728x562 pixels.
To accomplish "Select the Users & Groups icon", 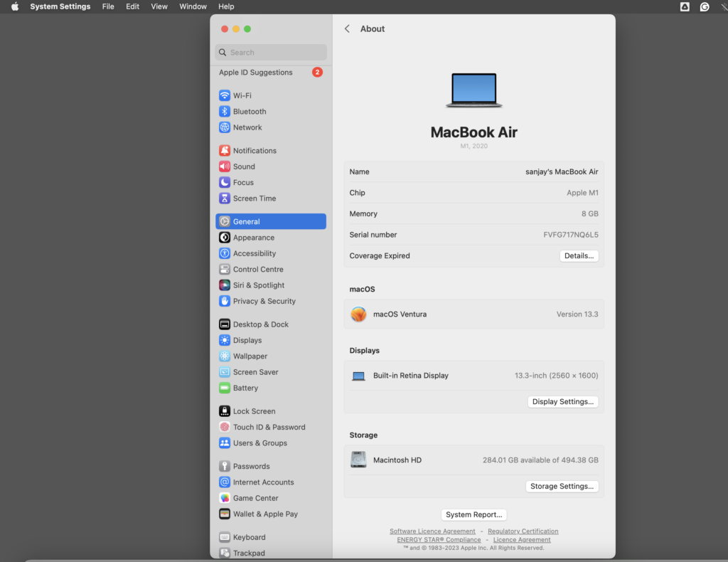I will coord(225,443).
